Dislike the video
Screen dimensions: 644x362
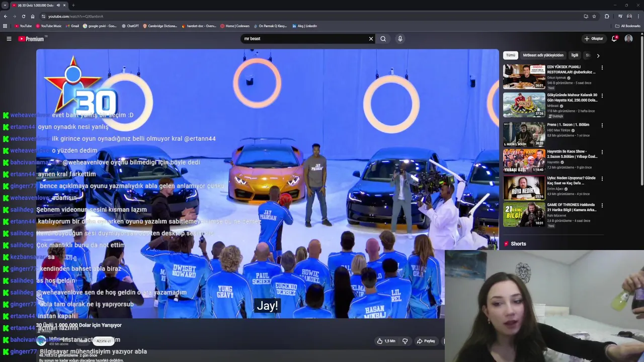[405, 341]
